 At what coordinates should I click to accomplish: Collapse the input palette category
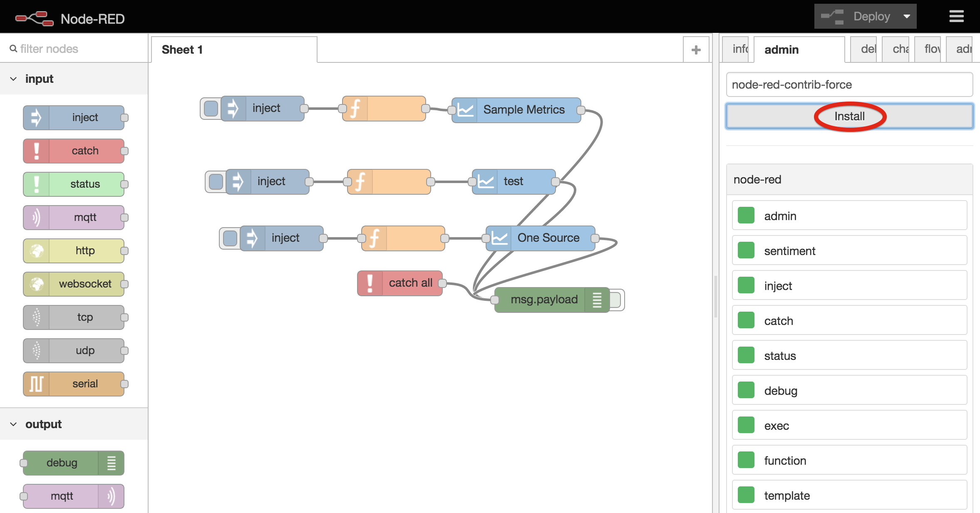pyautogui.click(x=14, y=79)
